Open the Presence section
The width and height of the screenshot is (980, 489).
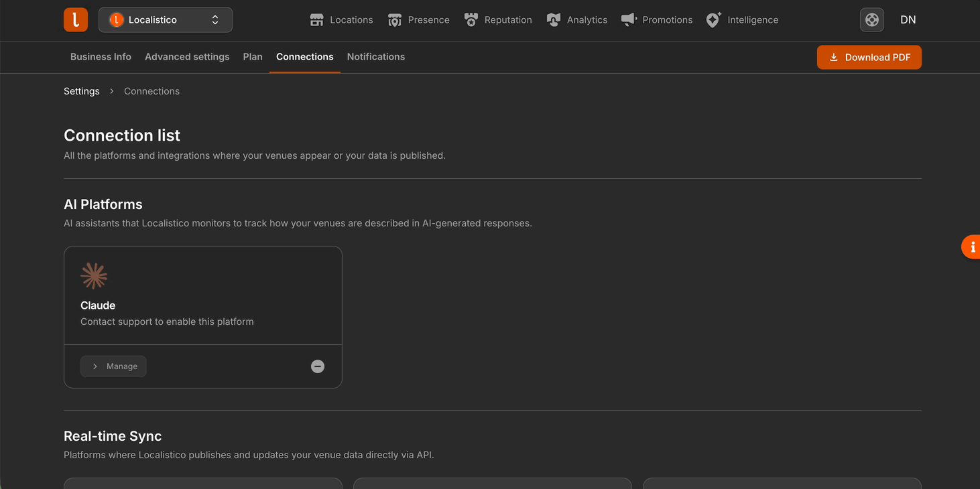[419, 20]
